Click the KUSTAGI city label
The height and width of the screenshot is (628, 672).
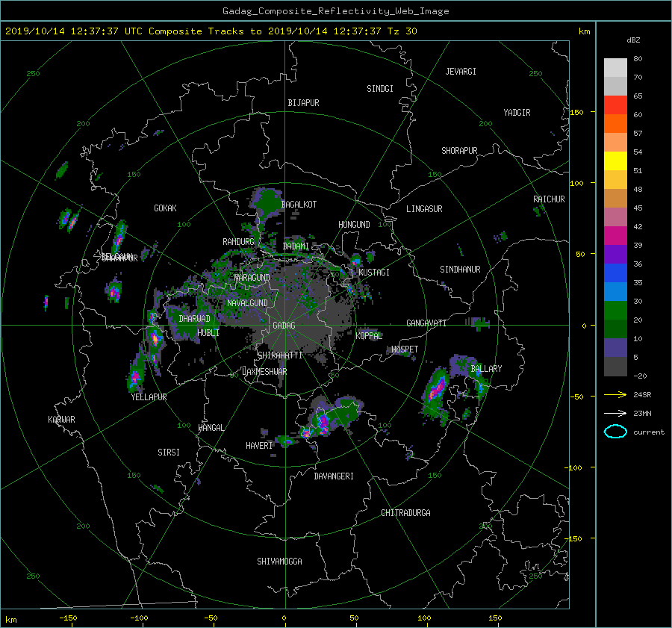point(374,273)
